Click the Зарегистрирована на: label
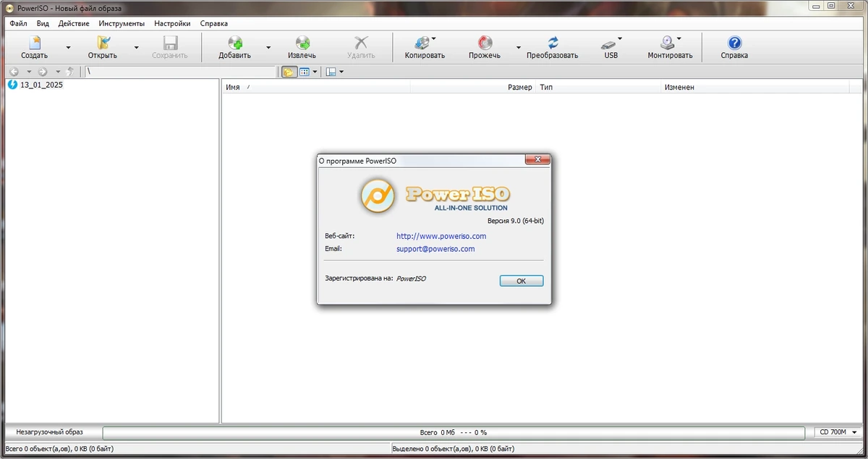This screenshot has width=868, height=459. [359, 277]
